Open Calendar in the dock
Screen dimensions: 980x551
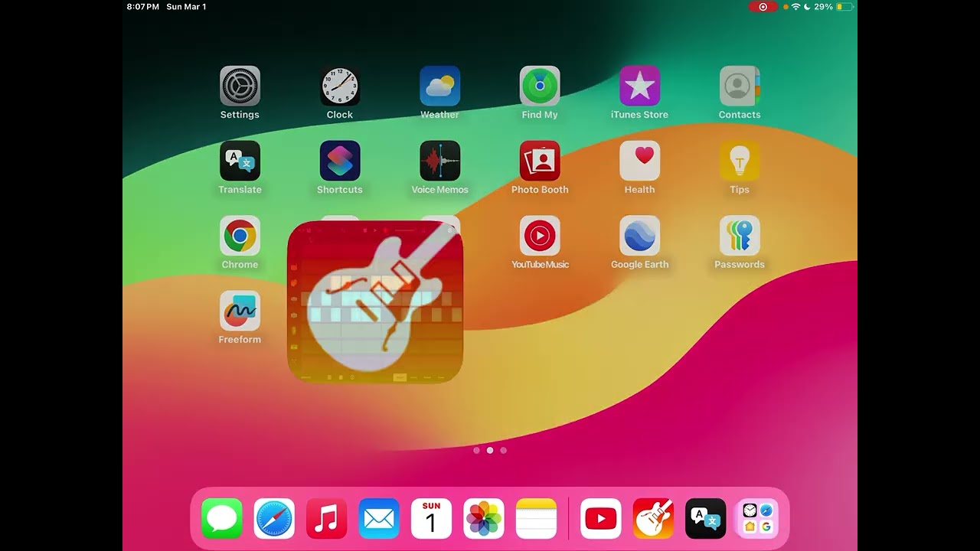click(x=431, y=519)
